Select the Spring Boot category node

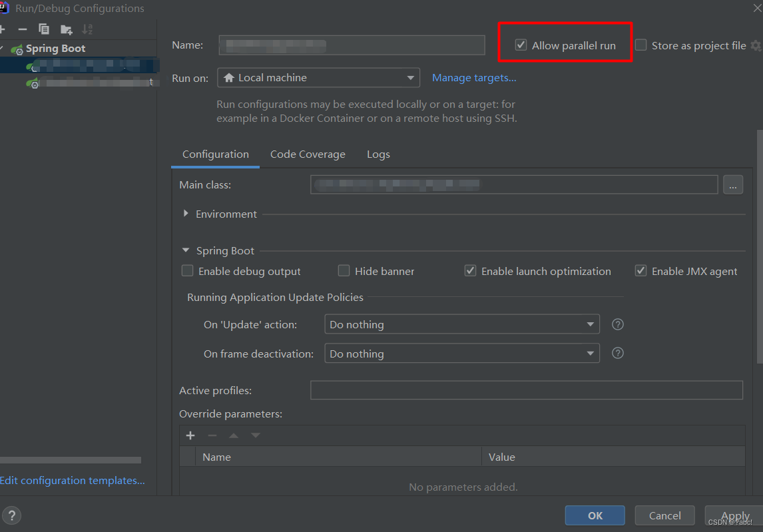coord(55,49)
